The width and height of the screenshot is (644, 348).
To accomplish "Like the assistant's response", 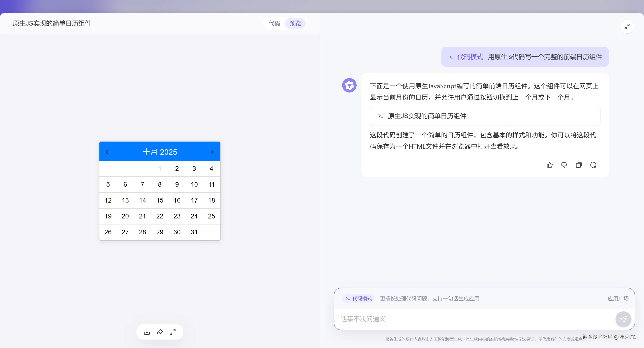I will (x=549, y=165).
